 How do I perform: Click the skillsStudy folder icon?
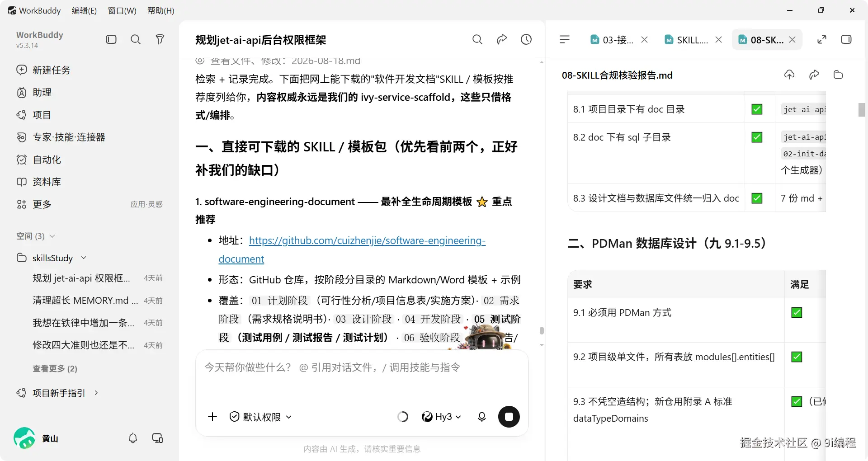(22, 258)
